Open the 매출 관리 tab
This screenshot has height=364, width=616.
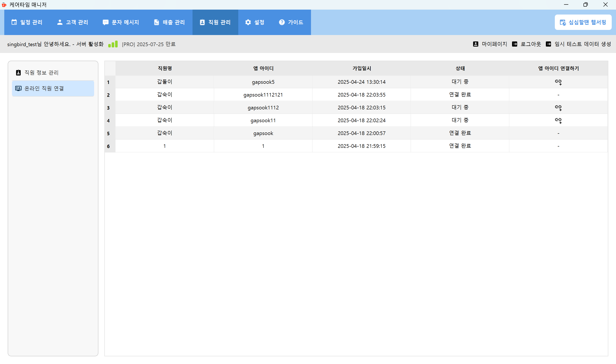click(169, 22)
